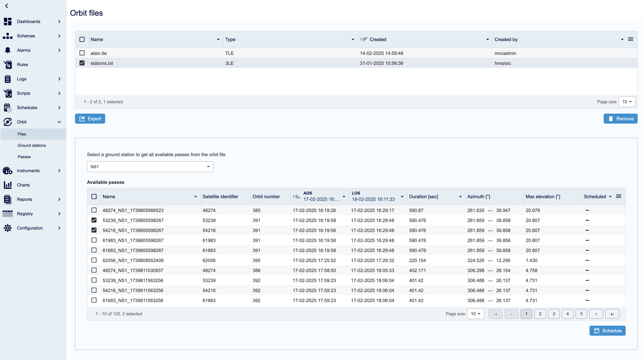
Task: Open the Charts bar-graph icon
Action: (8, 185)
